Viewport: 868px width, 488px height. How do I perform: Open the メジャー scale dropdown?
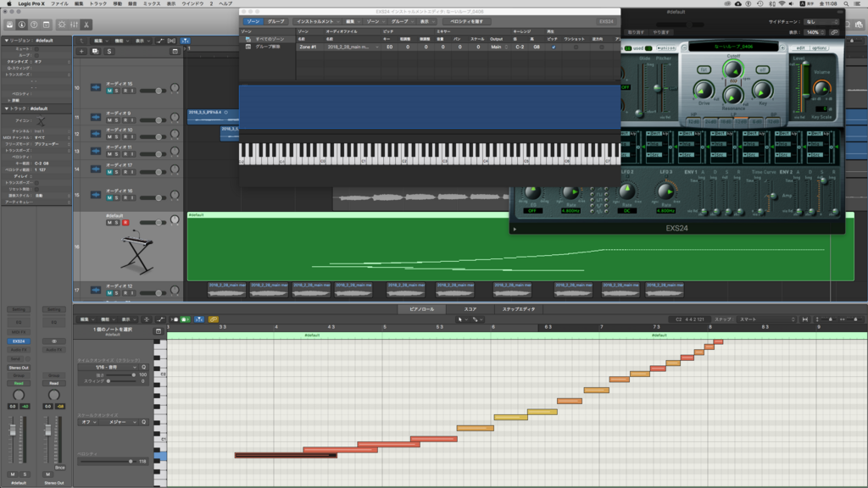pyautogui.click(x=120, y=422)
